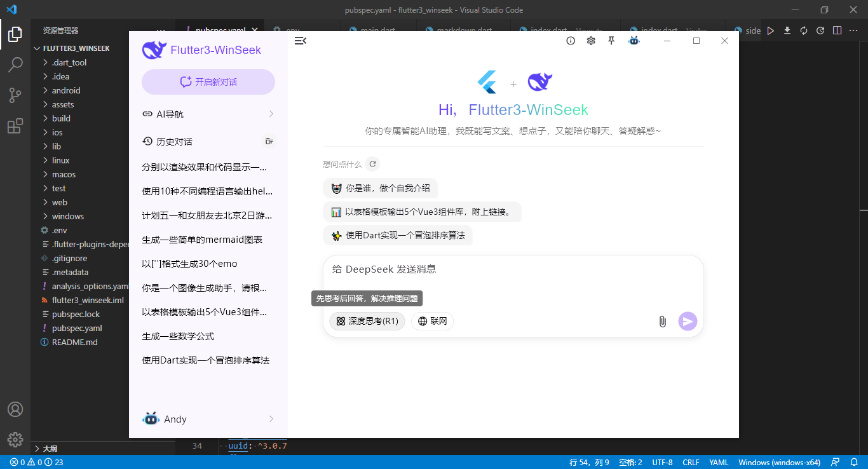The height and width of the screenshot is (469, 868).
Task: Ask the Vue3 component library table suggestion
Action: click(422, 212)
